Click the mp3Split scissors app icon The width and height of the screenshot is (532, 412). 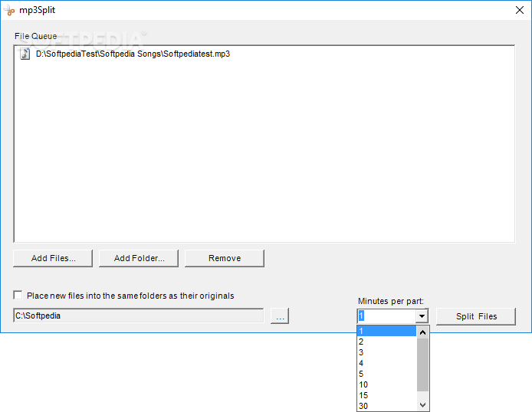click(x=9, y=11)
